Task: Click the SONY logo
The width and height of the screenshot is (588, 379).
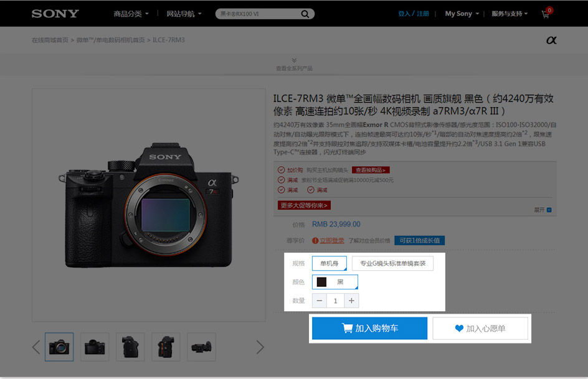Action: tap(55, 14)
